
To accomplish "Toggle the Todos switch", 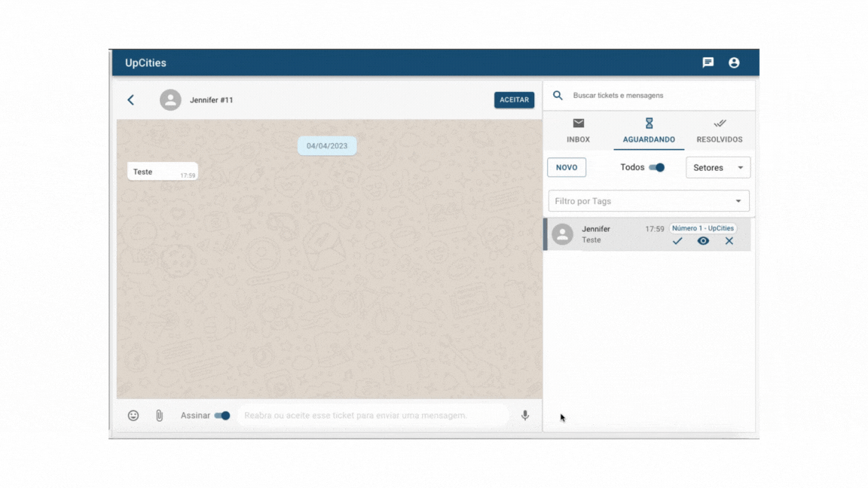I will pos(656,168).
